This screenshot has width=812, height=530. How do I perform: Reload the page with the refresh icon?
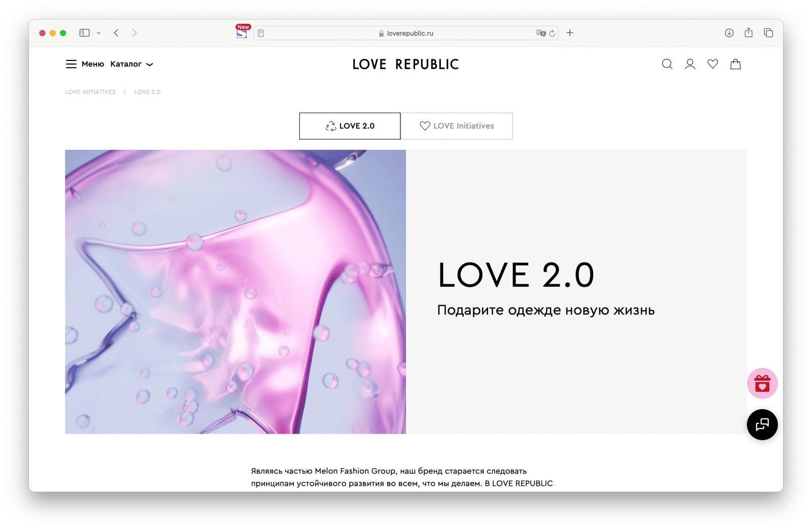coord(552,33)
